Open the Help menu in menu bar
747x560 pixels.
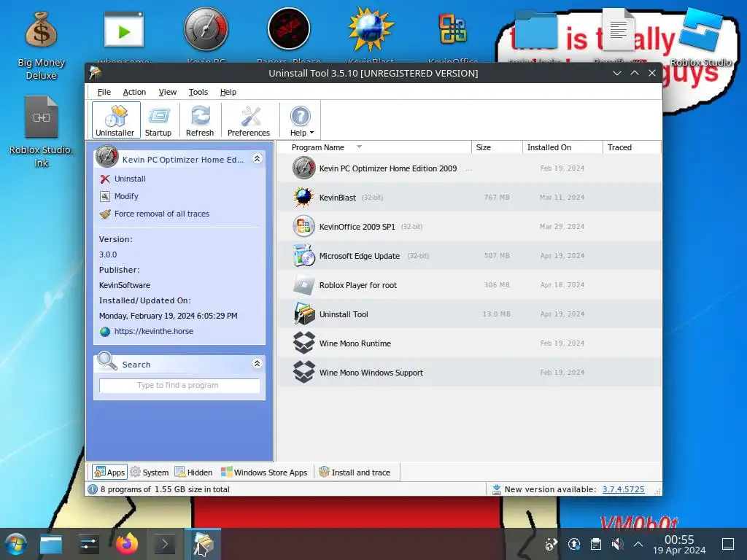228,92
